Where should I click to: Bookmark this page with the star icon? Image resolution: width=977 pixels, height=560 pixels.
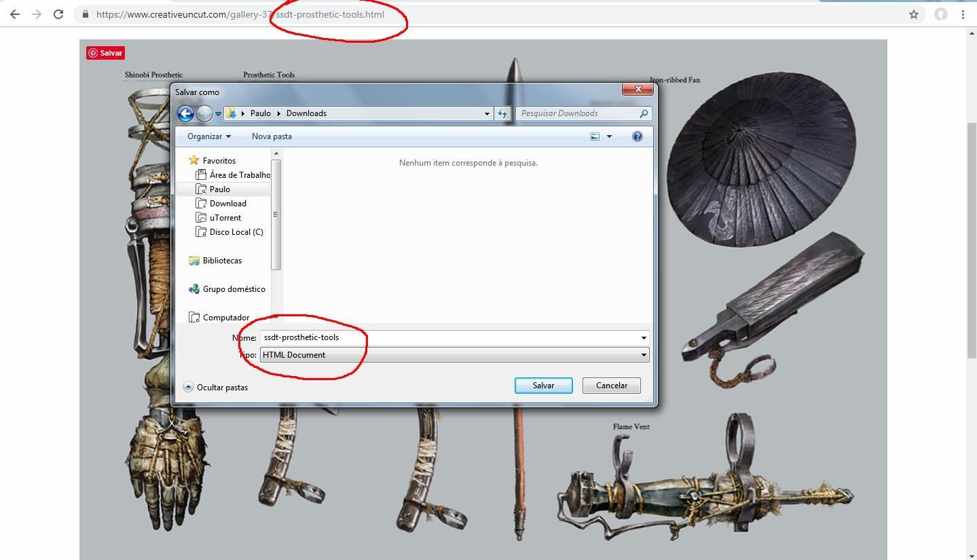914,14
